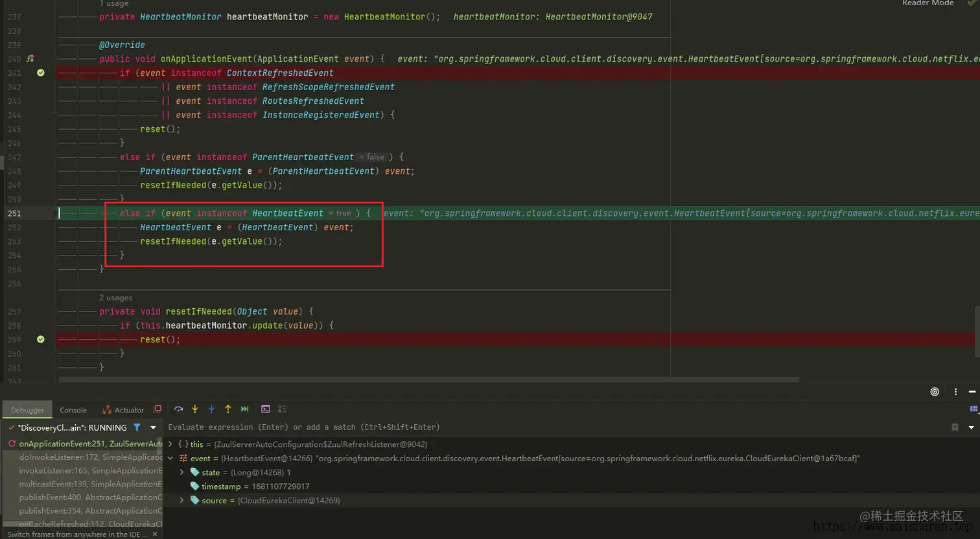This screenshot has height=539, width=980.
Task: Click the layout settings grid icon
Action: [974, 409]
